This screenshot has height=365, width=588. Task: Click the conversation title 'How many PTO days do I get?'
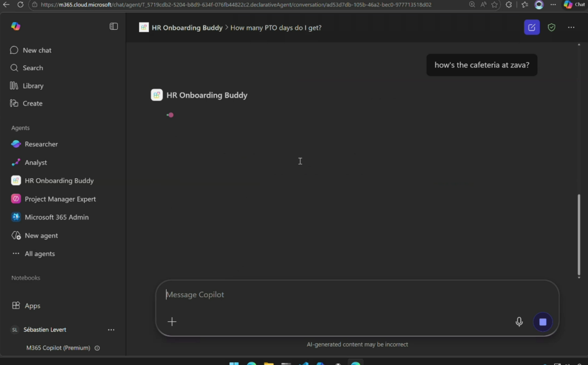(276, 28)
